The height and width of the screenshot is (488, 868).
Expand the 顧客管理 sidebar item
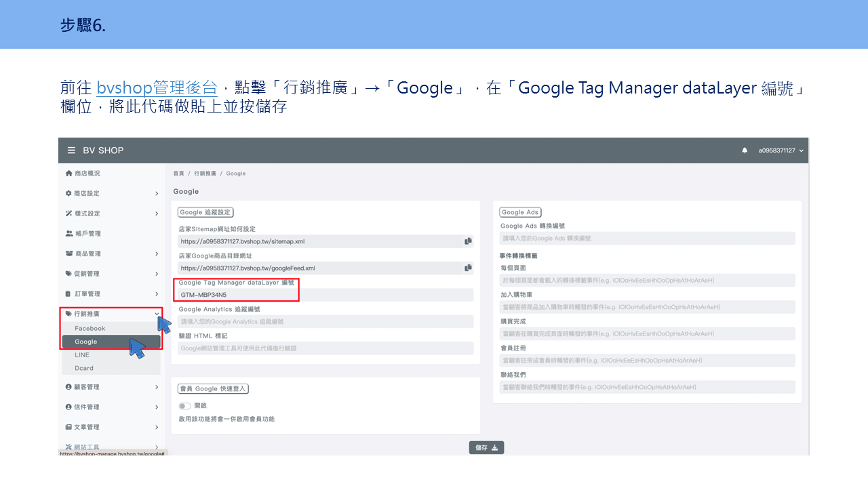[111, 387]
